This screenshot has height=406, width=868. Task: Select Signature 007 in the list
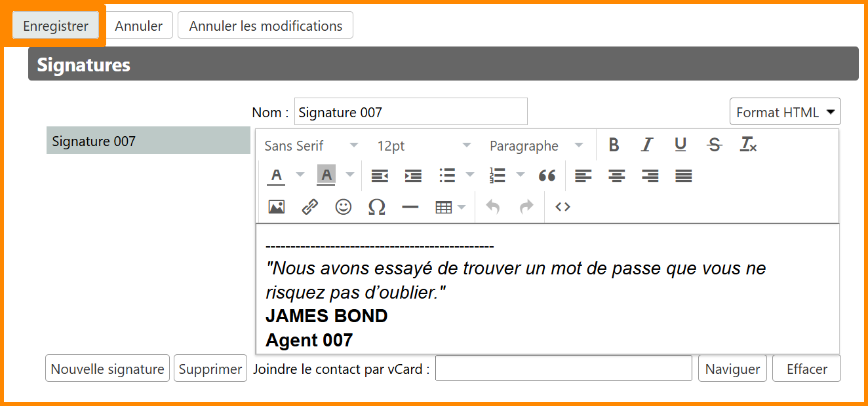coord(148,141)
